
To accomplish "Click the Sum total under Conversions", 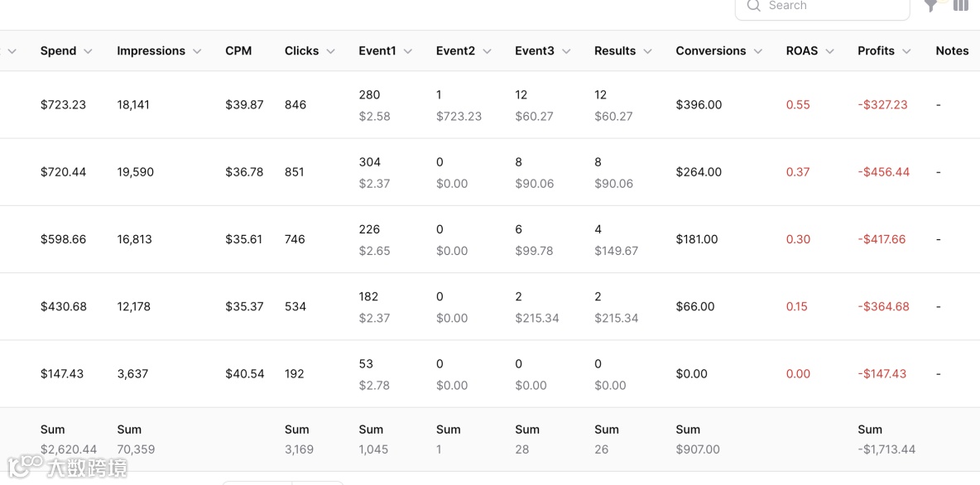I will tap(698, 449).
